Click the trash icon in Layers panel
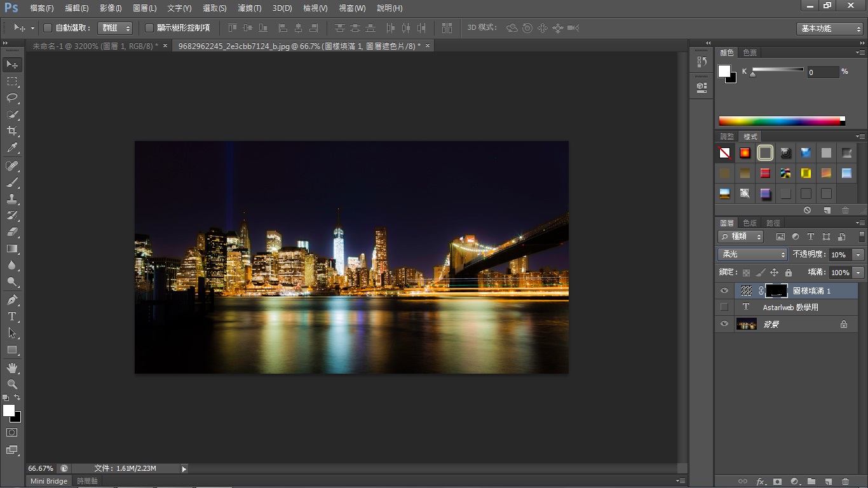This screenshot has height=488, width=868. click(845, 482)
